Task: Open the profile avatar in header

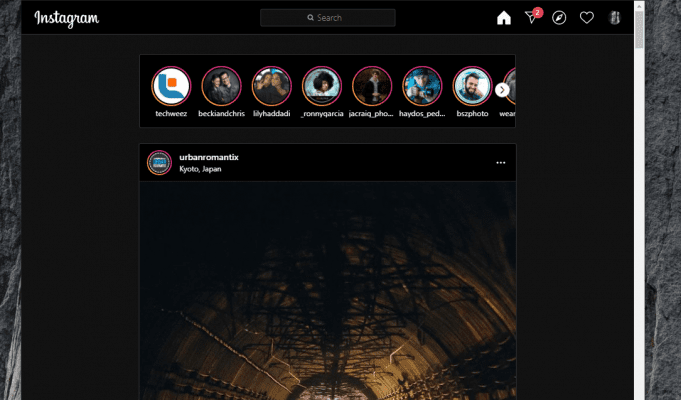Action: click(615, 18)
